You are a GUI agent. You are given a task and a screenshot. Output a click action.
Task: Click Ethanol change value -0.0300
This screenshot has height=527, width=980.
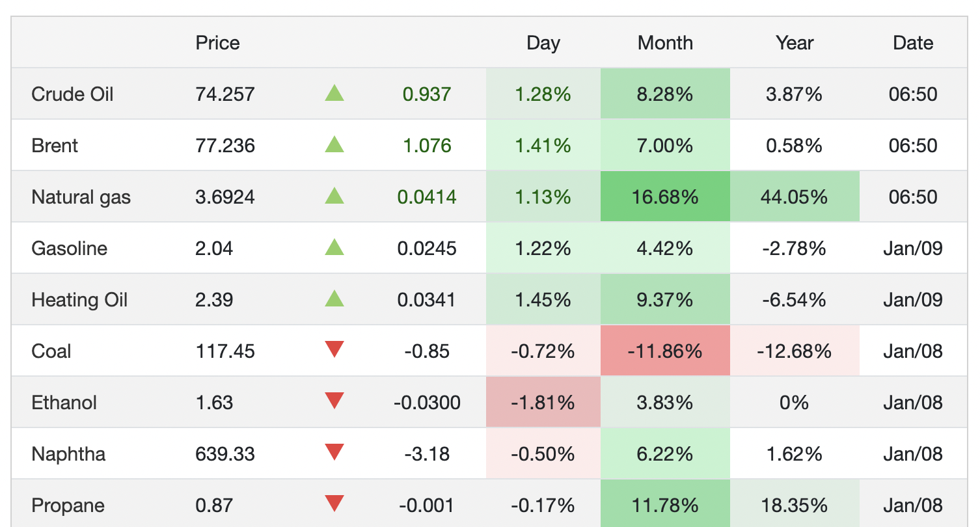427,403
